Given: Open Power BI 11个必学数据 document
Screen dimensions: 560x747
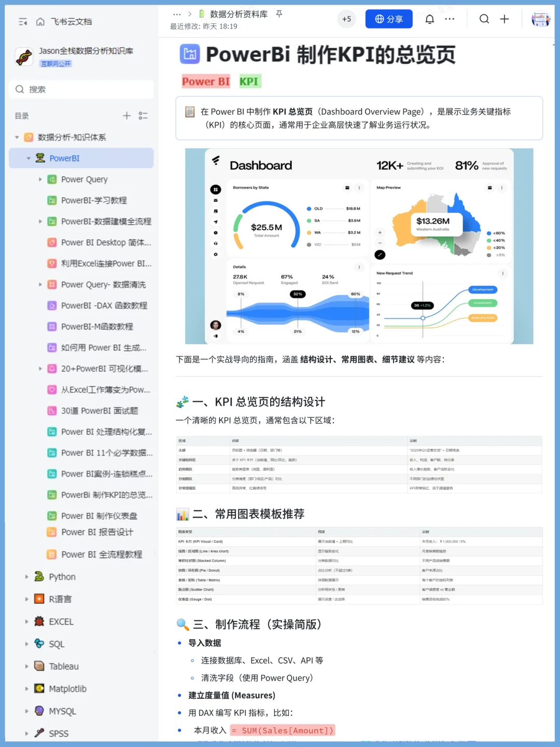Looking at the screenshot, I should click(107, 453).
